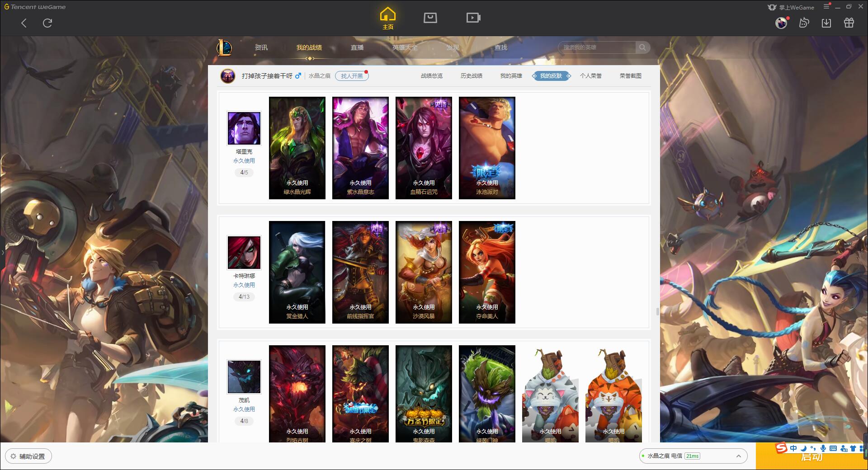The height and width of the screenshot is (470, 868).
Task: Open the download manager icon
Action: (826, 23)
